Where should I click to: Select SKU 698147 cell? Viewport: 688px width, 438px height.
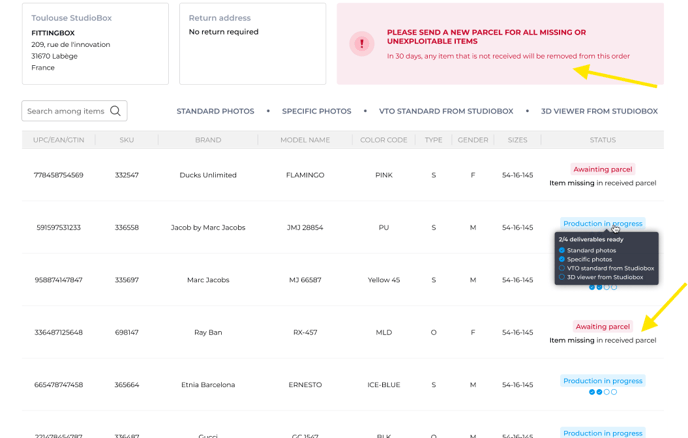[x=127, y=332]
